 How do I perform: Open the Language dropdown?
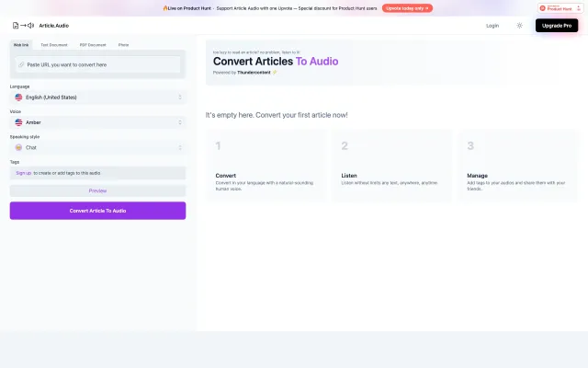[x=97, y=98]
